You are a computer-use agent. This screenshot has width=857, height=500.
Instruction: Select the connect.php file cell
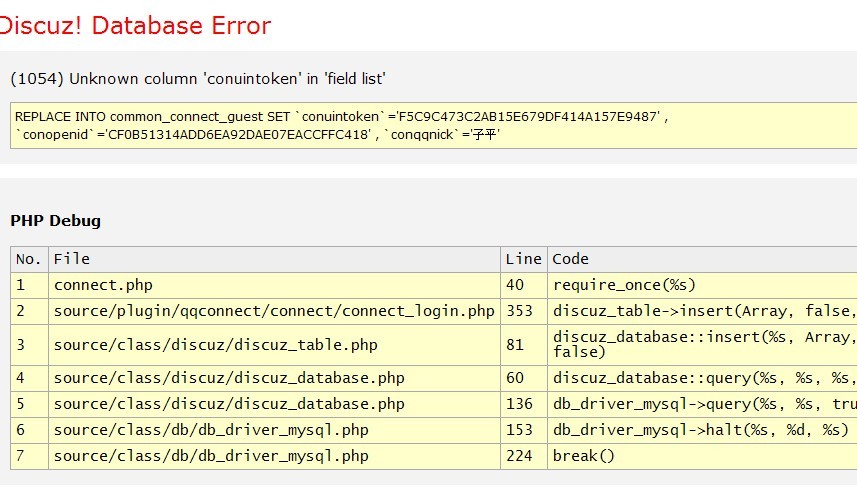[x=103, y=285]
